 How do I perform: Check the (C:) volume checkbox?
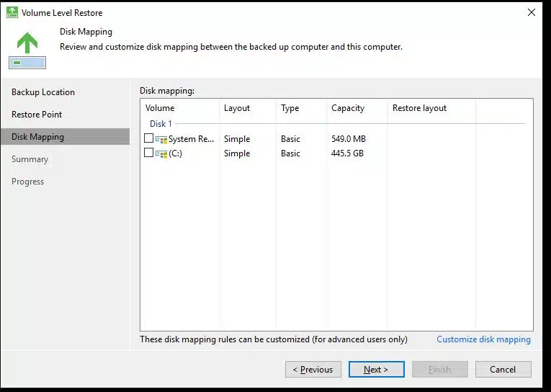tap(149, 153)
